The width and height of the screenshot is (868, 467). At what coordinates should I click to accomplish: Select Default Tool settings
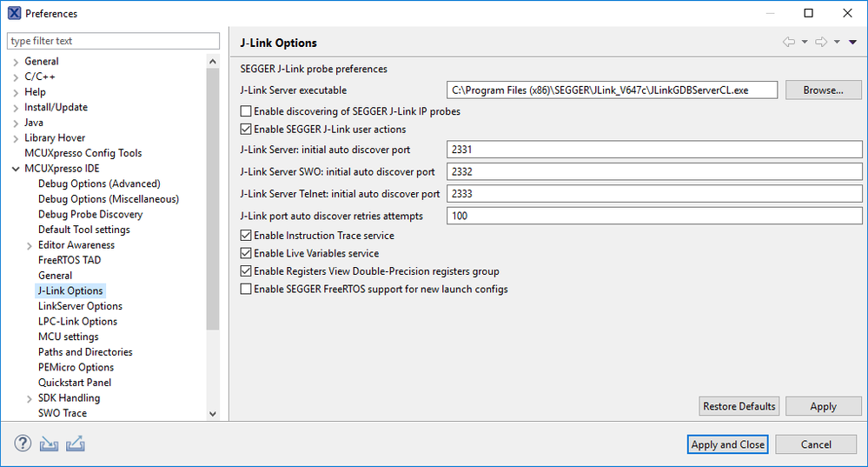click(x=84, y=230)
